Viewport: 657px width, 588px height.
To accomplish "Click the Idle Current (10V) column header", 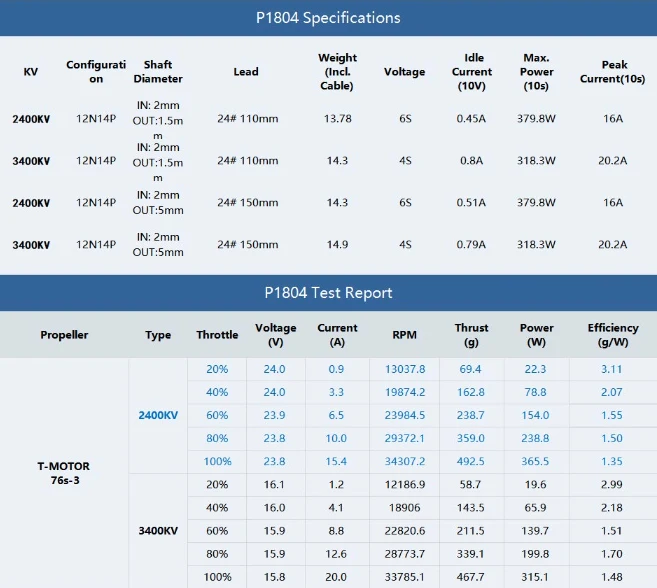I will pos(472,72).
